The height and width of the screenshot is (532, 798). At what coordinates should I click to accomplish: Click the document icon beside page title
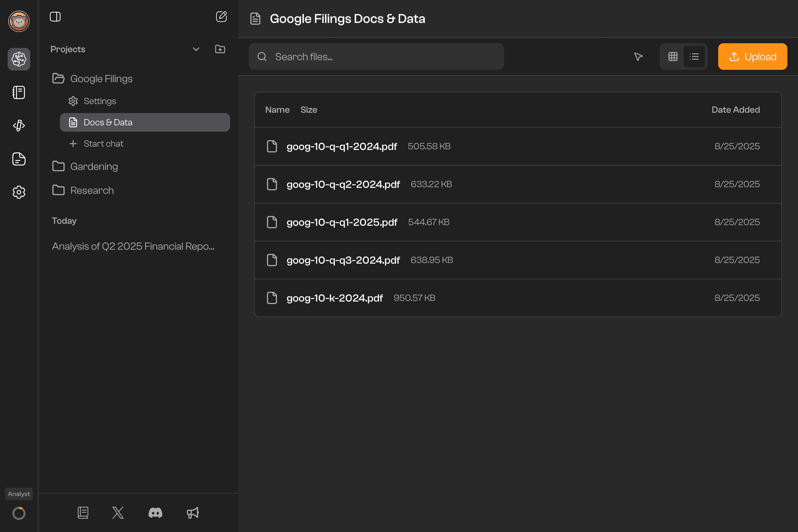[255, 19]
